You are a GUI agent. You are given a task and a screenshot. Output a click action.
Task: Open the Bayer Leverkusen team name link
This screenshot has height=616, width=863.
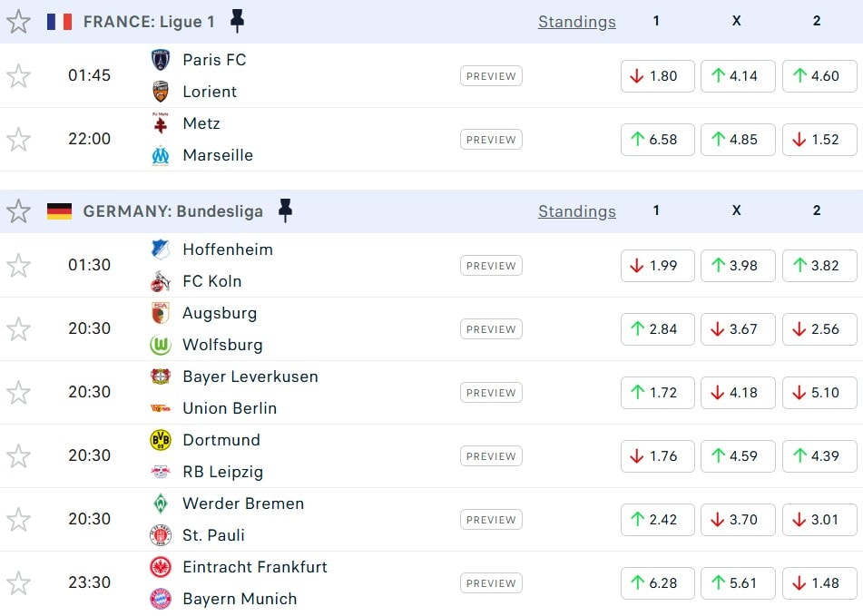click(x=250, y=376)
